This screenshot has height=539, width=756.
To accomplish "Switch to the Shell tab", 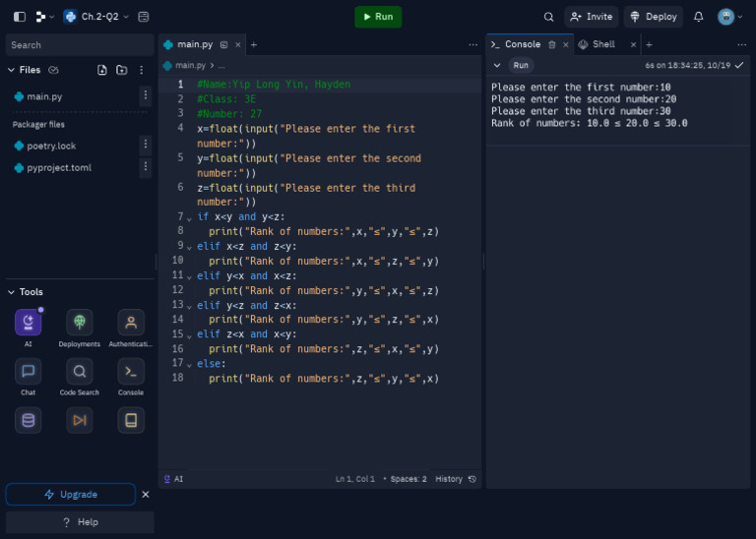I will pyautogui.click(x=603, y=44).
